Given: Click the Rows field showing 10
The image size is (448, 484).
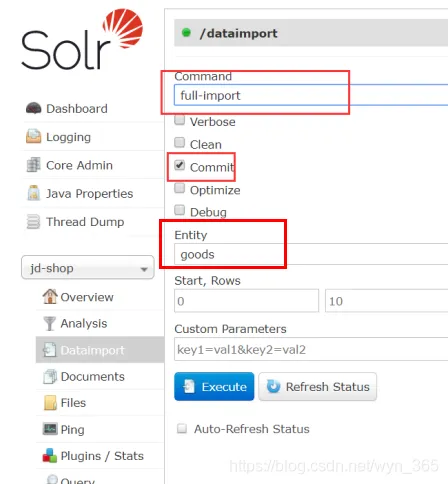Looking at the screenshot, I should 387,301.
